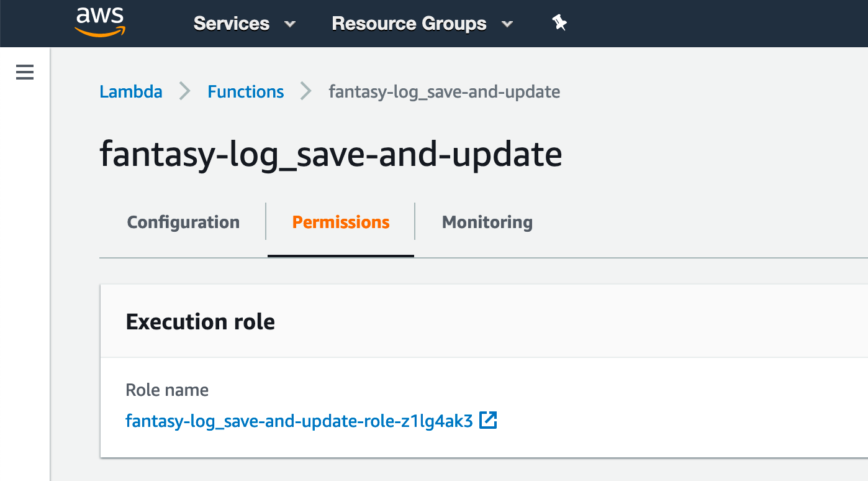Click the large fantasy-log_save-and-update page title
This screenshot has height=481, width=868.
331,154
